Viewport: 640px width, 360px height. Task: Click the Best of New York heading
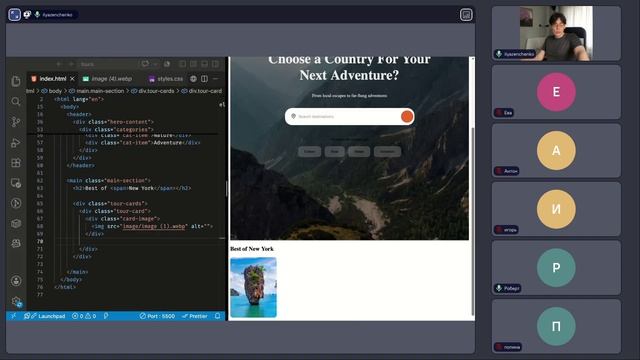[252, 249]
